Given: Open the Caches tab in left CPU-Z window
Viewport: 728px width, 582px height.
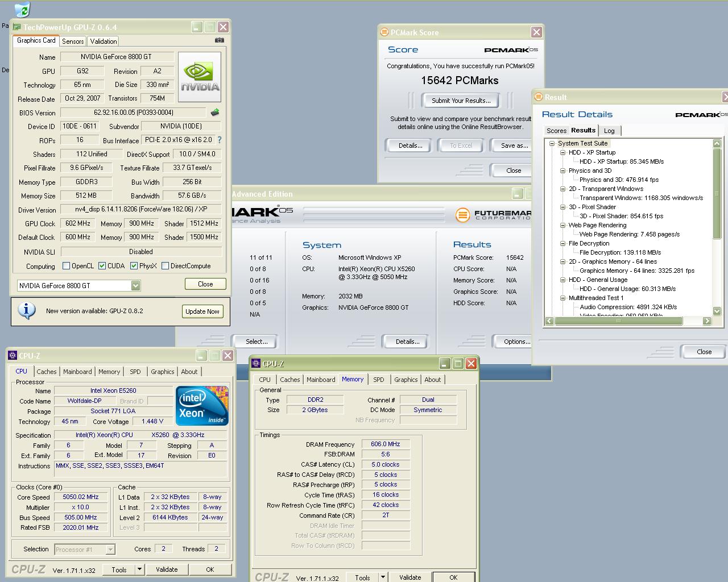Looking at the screenshot, I should point(47,372).
